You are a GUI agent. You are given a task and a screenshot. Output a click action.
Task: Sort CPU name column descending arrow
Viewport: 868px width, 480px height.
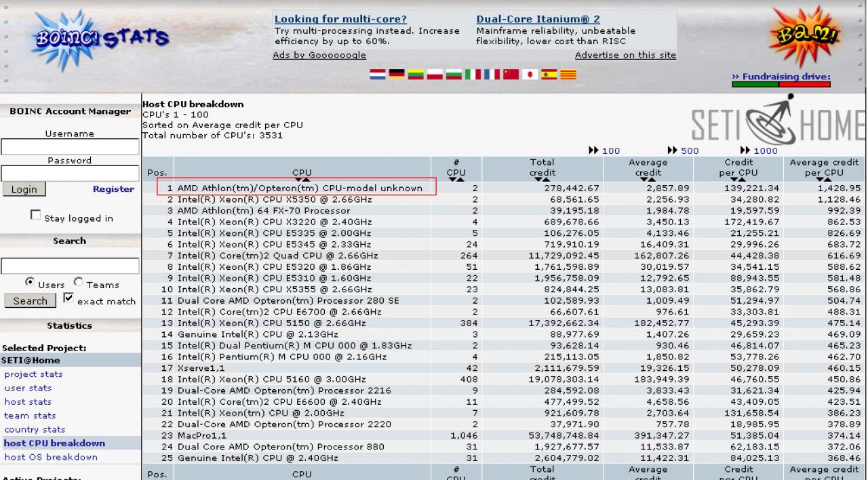pos(298,180)
